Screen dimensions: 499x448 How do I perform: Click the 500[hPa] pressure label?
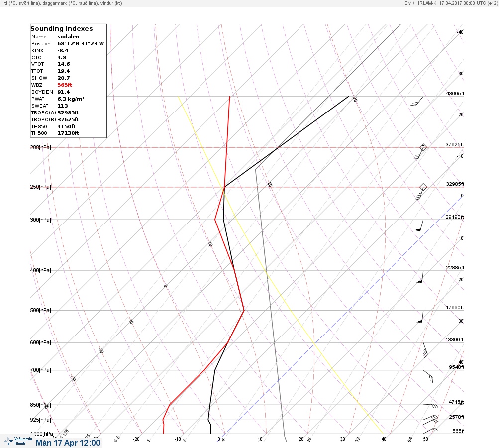click(x=40, y=310)
